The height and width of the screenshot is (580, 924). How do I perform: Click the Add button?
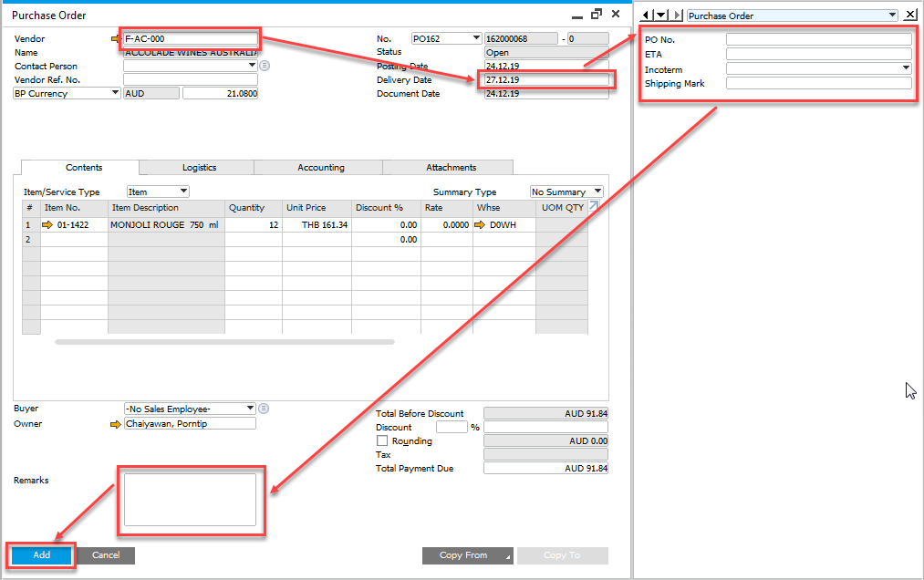[41, 555]
